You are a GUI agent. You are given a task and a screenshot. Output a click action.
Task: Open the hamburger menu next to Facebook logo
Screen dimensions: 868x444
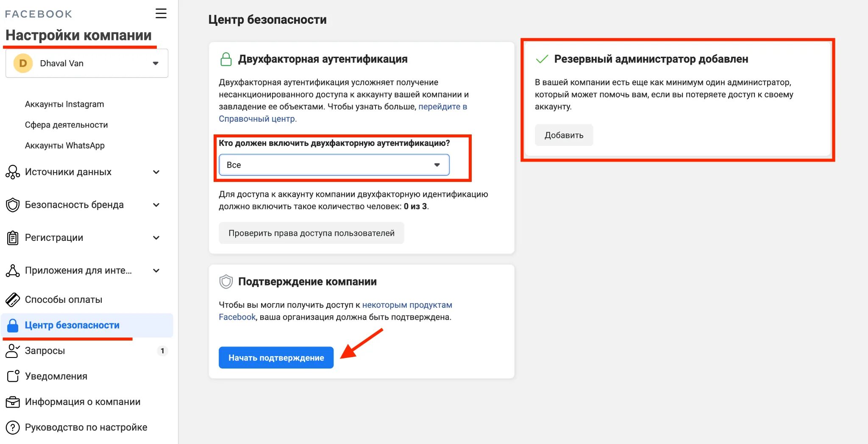click(x=161, y=13)
